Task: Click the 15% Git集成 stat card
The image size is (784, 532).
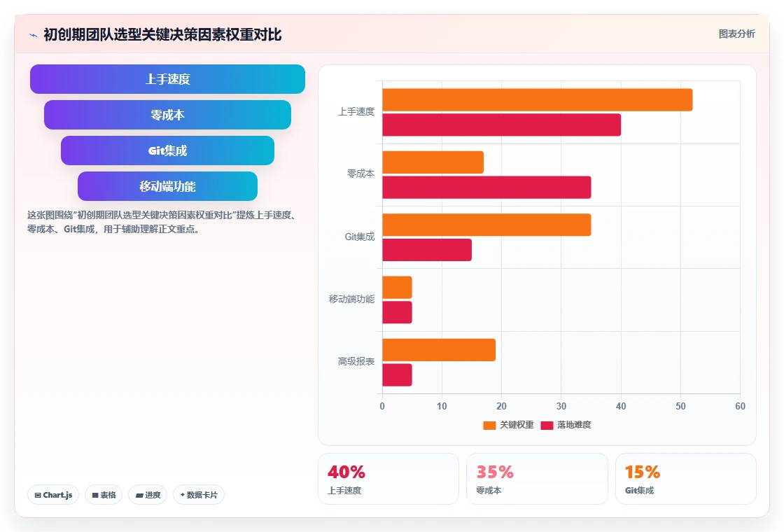Action: pos(685,479)
